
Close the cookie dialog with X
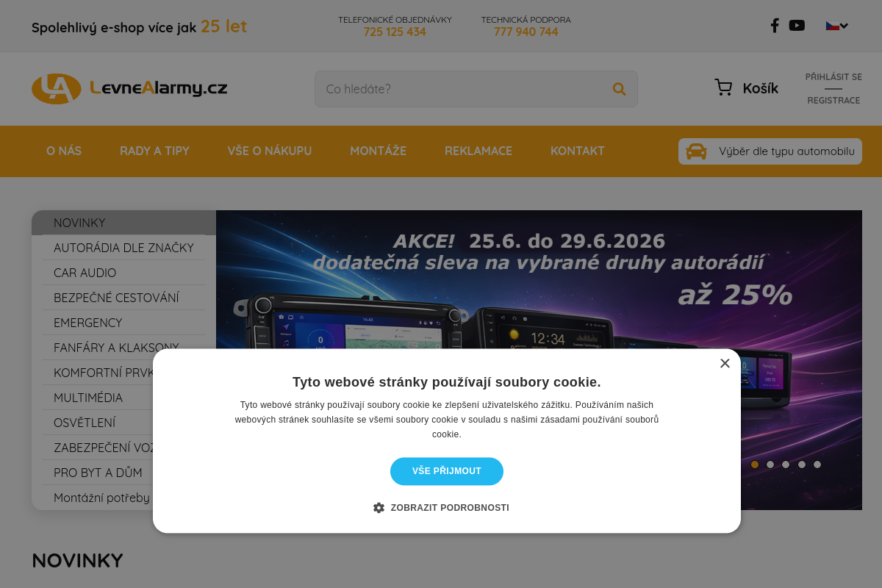(725, 363)
